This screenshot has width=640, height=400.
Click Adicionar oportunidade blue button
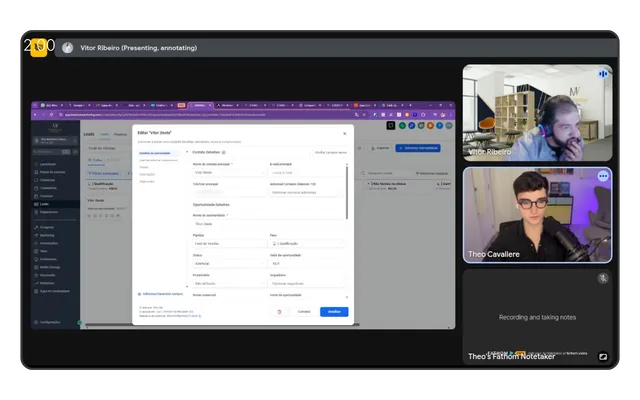[418, 148]
